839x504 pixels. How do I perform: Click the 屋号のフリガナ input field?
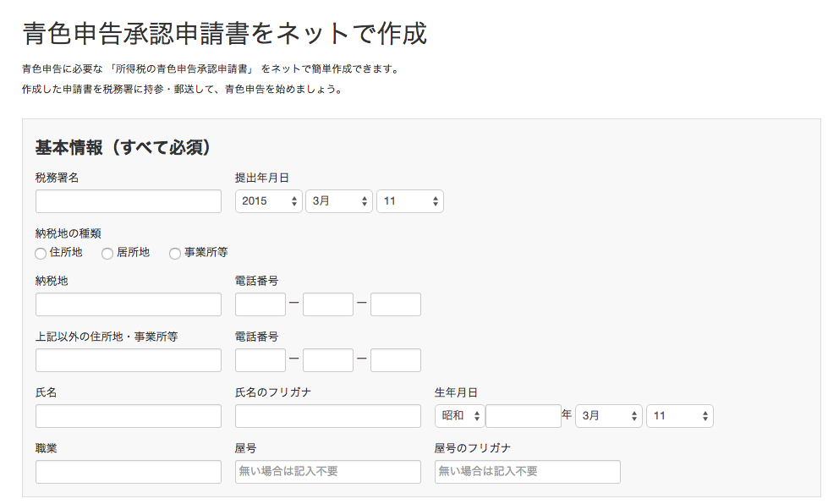pyautogui.click(x=527, y=472)
